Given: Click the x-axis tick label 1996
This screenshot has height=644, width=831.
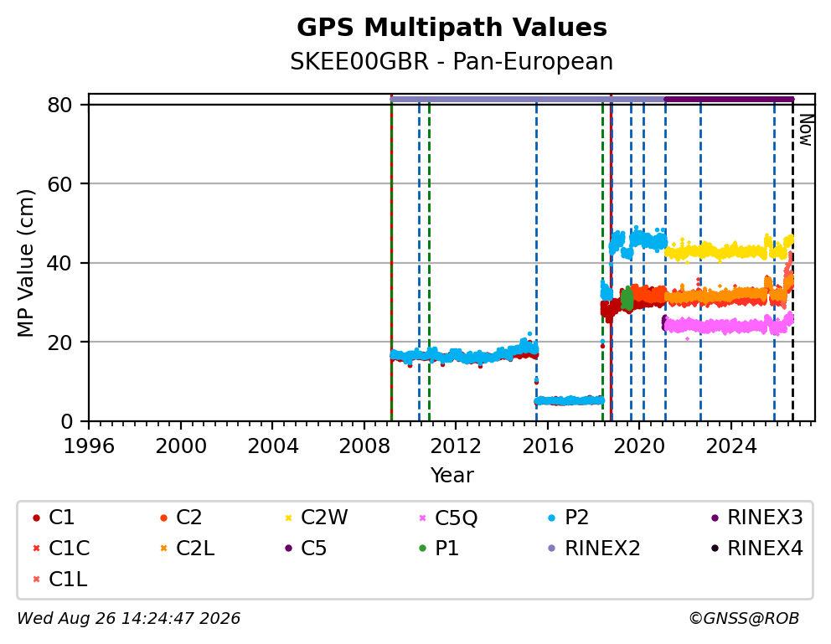Looking at the screenshot, I should [x=89, y=446].
